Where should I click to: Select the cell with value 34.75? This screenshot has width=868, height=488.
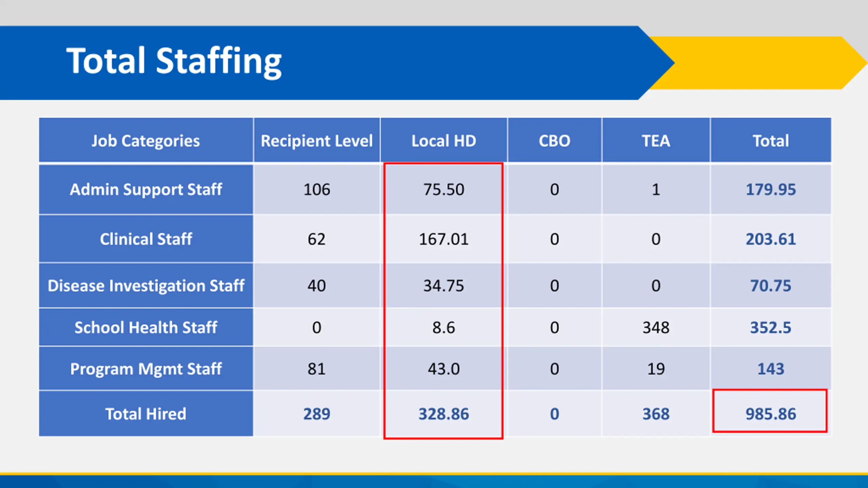click(x=443, y=285)
